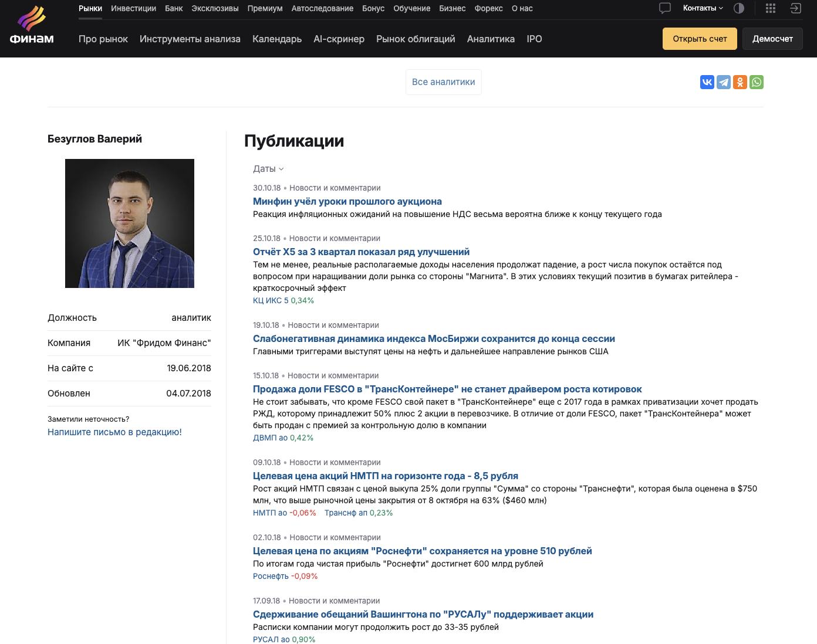Viewport: 817px width, 644px height.
Task: Toggle the Контакты dropdown in the header
Action: tap(701, 8)
